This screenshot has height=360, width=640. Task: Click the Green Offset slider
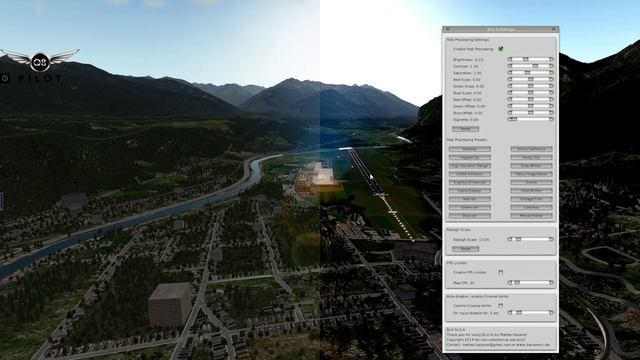pyautogui.click(x=531, y=106)
